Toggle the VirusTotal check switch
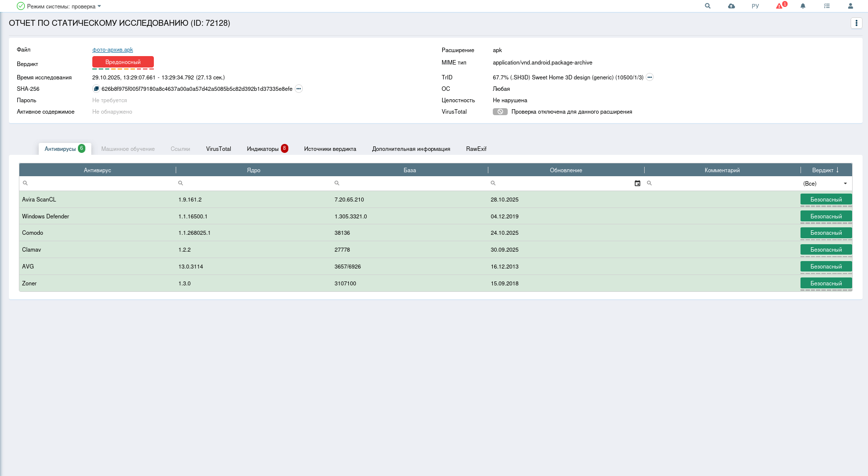 click(500, 112)
